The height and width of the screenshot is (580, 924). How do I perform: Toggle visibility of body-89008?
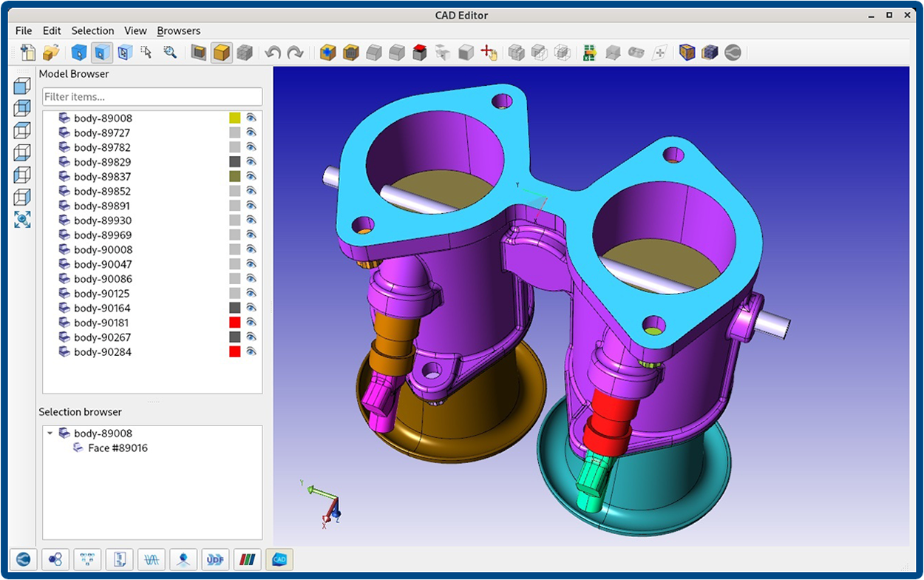tap(252, 118)
